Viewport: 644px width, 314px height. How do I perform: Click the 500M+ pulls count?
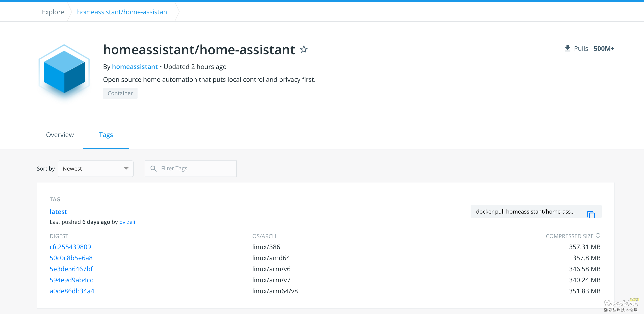(x=604, y=49)
